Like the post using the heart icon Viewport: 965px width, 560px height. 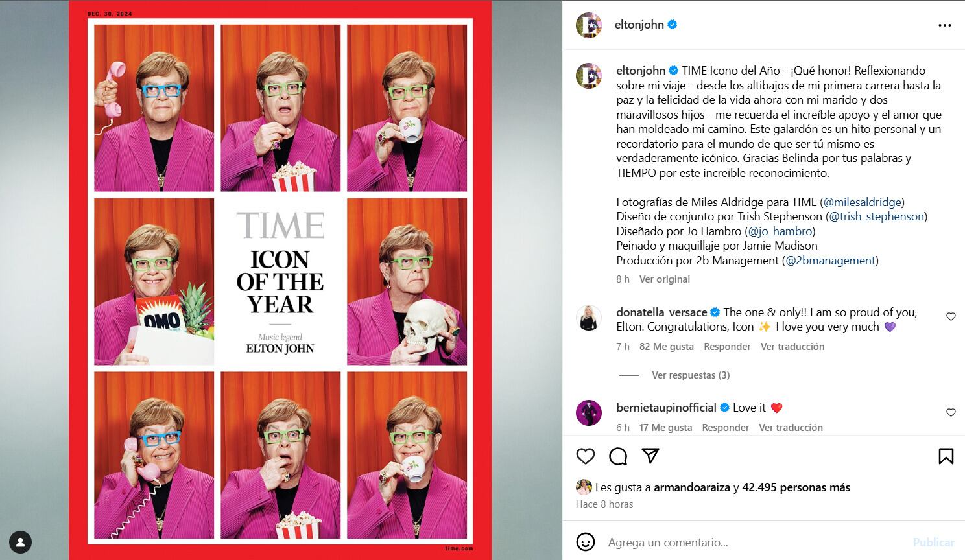(585, 456)
